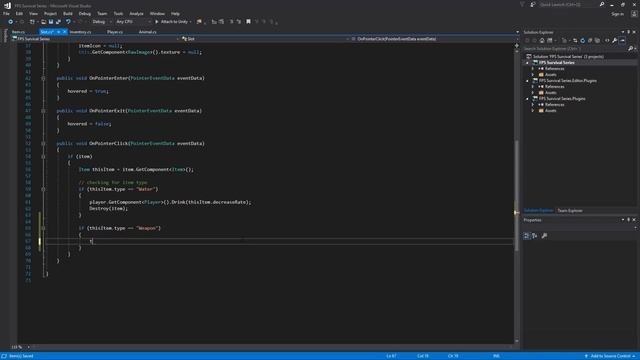The width and height of the screenshot is (640, 360).
Task: Open the FPS Survival Series project scope dropdown
Action: pos(96,39)
